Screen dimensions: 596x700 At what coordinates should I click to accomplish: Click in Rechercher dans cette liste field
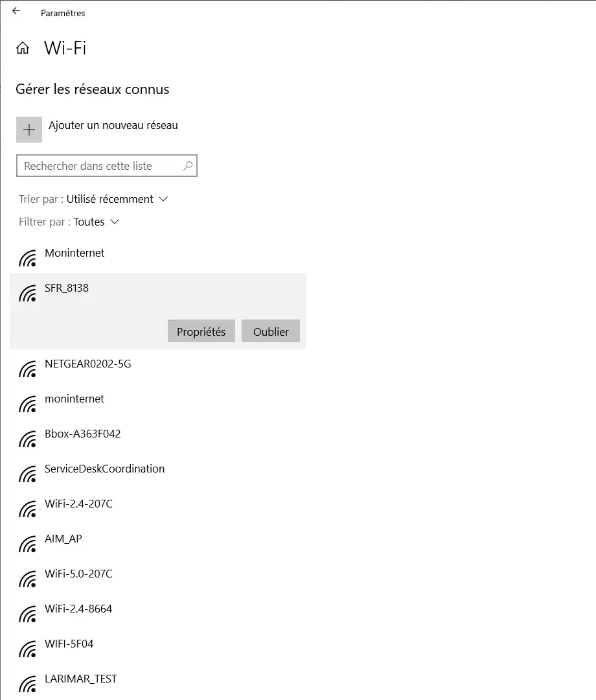[107, 166]
